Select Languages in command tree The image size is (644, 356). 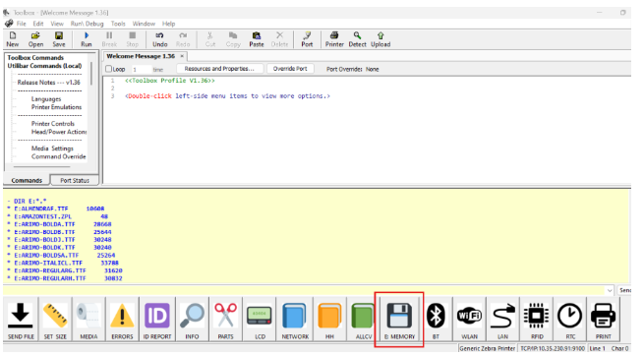click(x=46, y=99)
